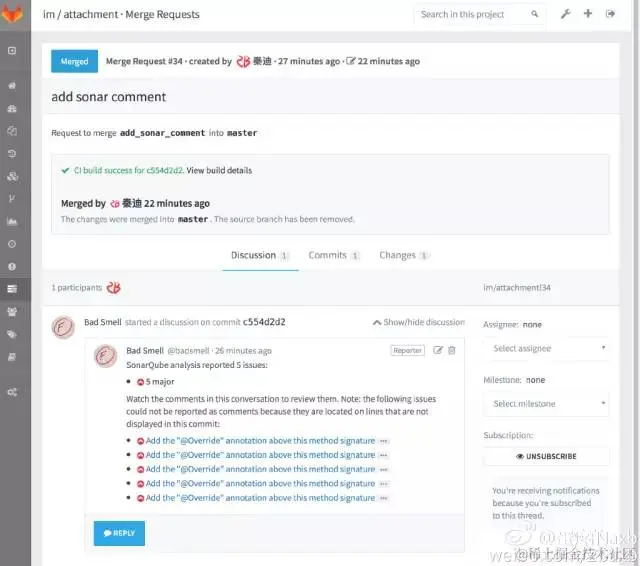Open the Select milestone dropdown
The height and width of the screenshot is (566, 640).
pyautogui.click(x=547, y=404)
